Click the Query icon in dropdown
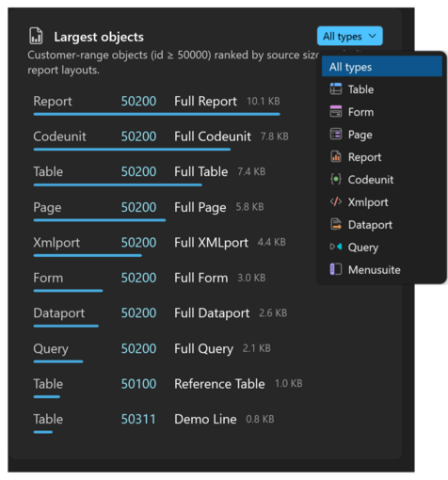 (x=336, y=247)
